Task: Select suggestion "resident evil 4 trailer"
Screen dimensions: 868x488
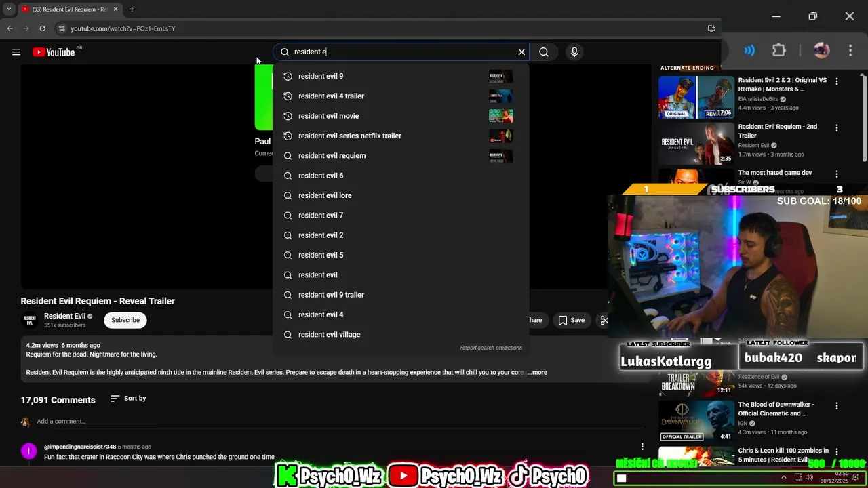Action: (400, 96)
